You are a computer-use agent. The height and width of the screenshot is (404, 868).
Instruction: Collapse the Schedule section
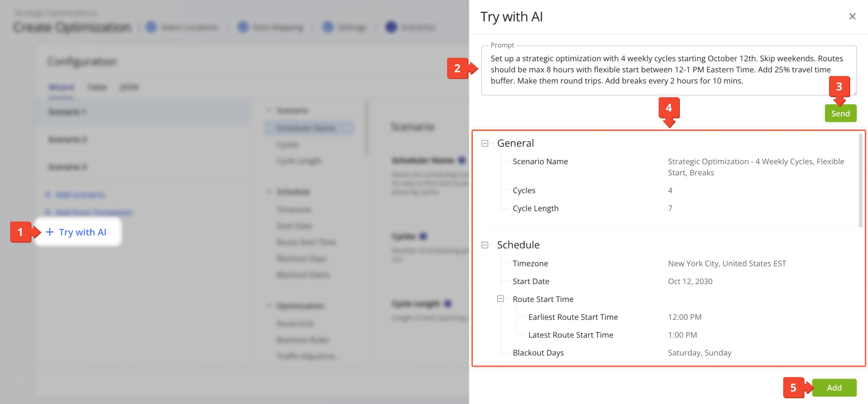[485, 245]
